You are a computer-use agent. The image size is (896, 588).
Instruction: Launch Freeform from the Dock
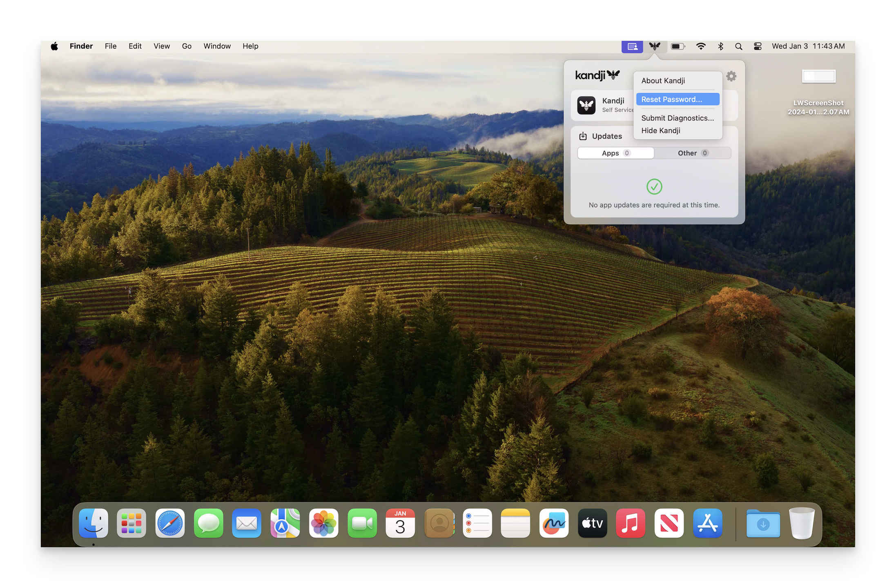click(554, 523)
